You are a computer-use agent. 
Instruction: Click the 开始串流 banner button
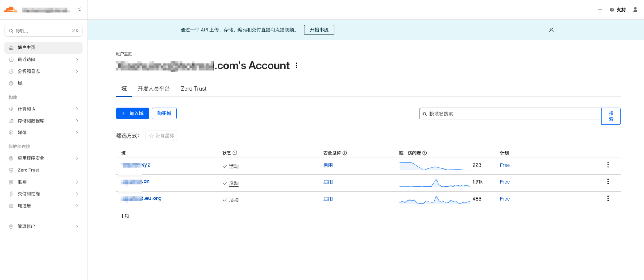pyautogui.click(x=319, y=30)
